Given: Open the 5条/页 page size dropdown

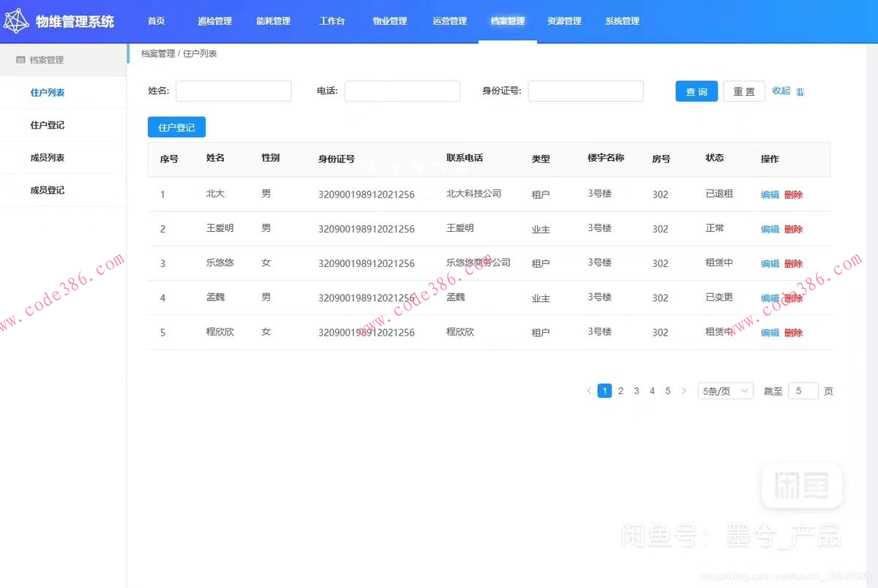Looking at the screenshot, I should (x=724, y=391).
